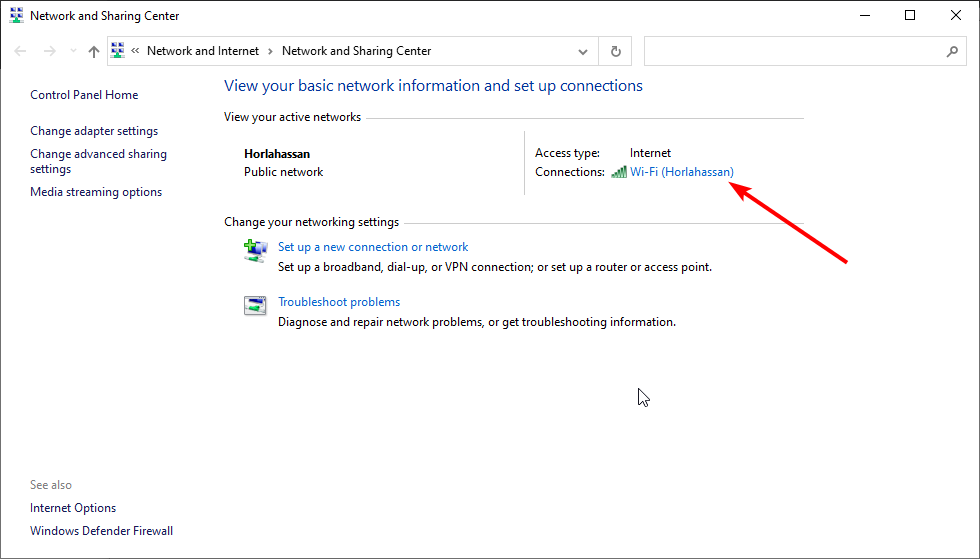Open Windows Defender Firewall link

[101, 531]
